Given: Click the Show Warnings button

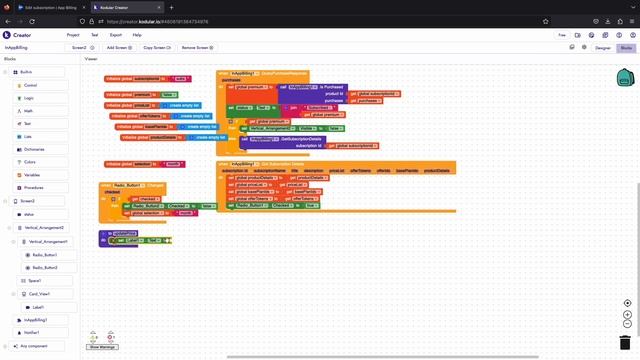Looking at the screenshot, I should pyautogui.click(x=102, y=347).
